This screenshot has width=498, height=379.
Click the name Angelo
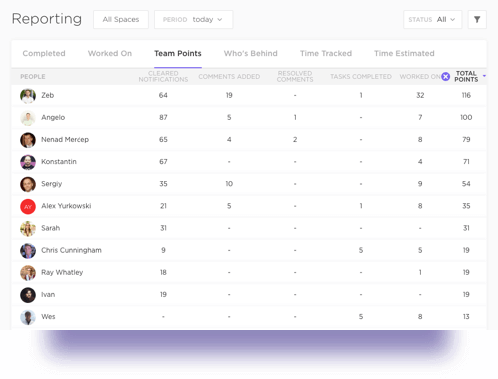tap(53, 117)
